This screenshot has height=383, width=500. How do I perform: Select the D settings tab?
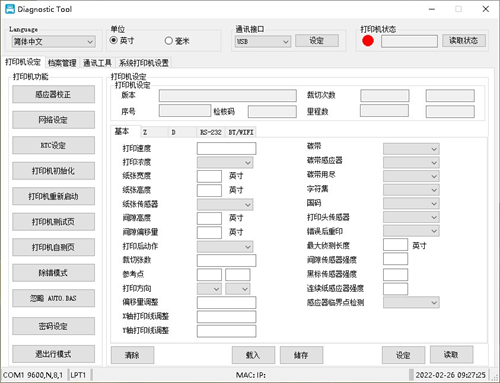(x=182, y=132)
